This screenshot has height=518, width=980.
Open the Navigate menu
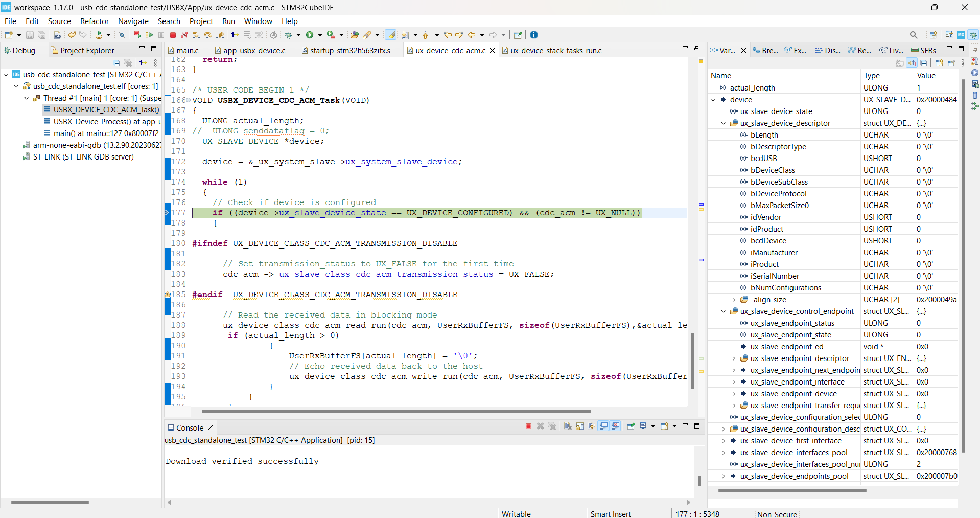click(133, 21)
